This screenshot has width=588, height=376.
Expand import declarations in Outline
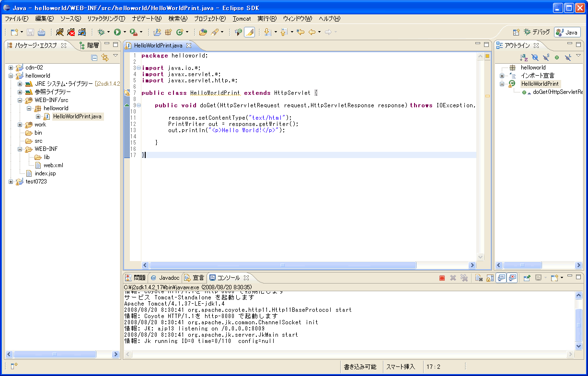[502, 76]
